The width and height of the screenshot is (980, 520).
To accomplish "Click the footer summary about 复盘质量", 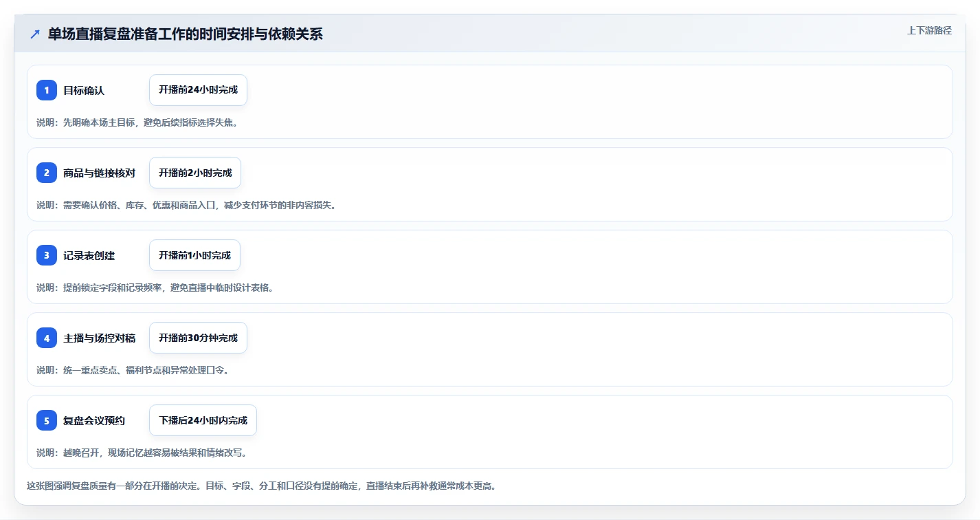I will 261,486.
